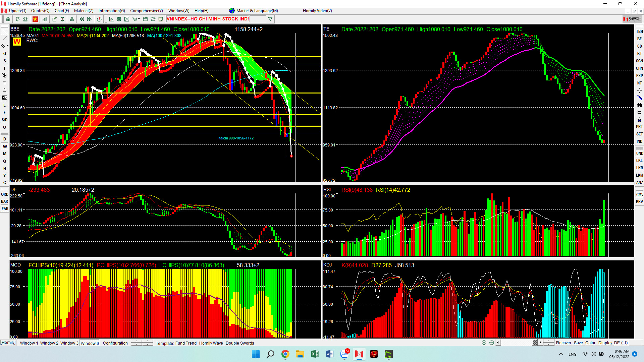Click the bottom horizontal scrollbar thumb
The width and height of the screenshot is (644, 362).
[x=535, y=343]
